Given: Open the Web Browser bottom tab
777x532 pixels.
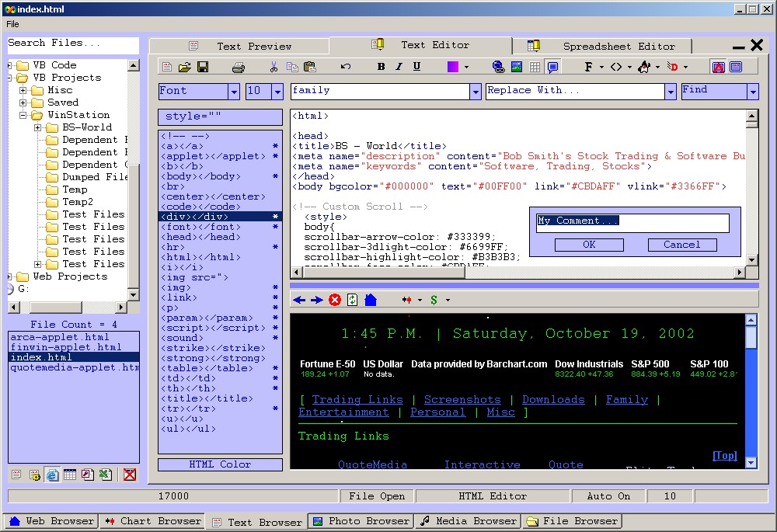Looking at the screenshot, I should 51,521.
